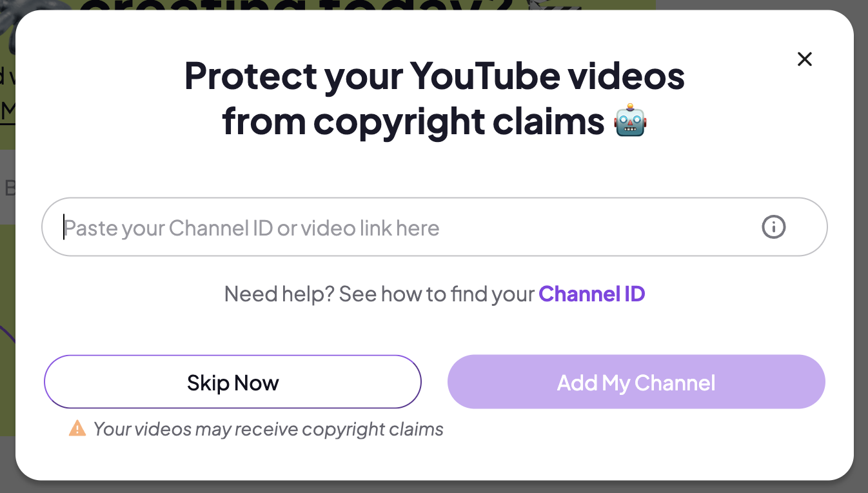
Task: Click the Add My Channel button
Action: click(636, 382)
